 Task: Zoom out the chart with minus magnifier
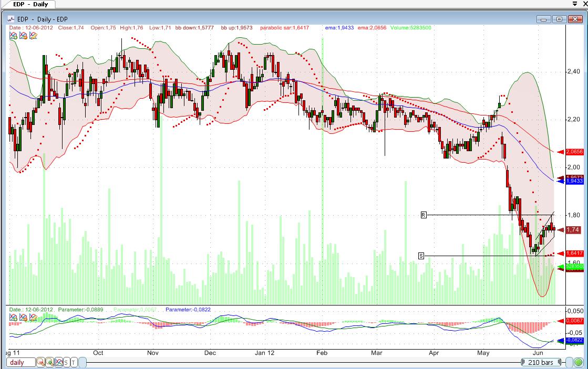[40, 362]
